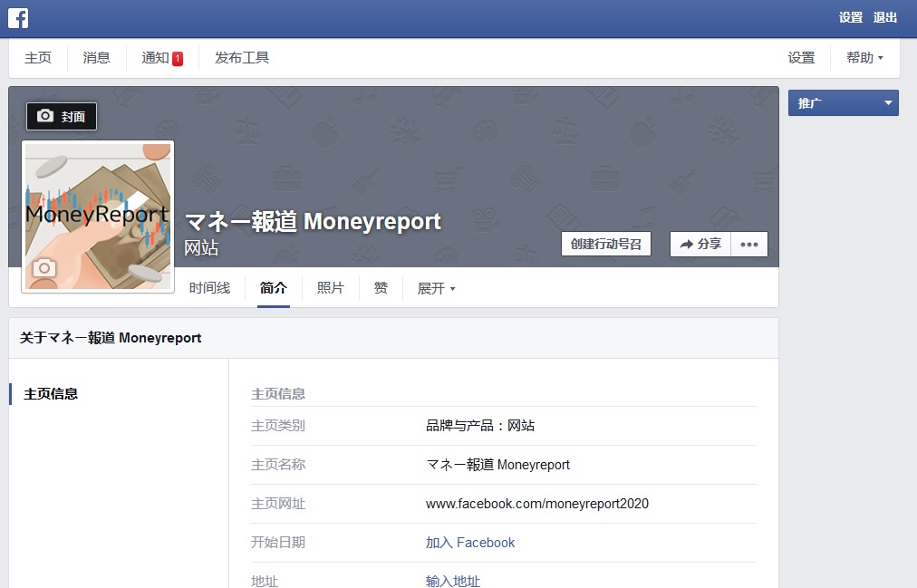The width and height of the screenshot is (917, 588).
Task: Click the 封面 cover photo camera button
Action: click(62, 116)
